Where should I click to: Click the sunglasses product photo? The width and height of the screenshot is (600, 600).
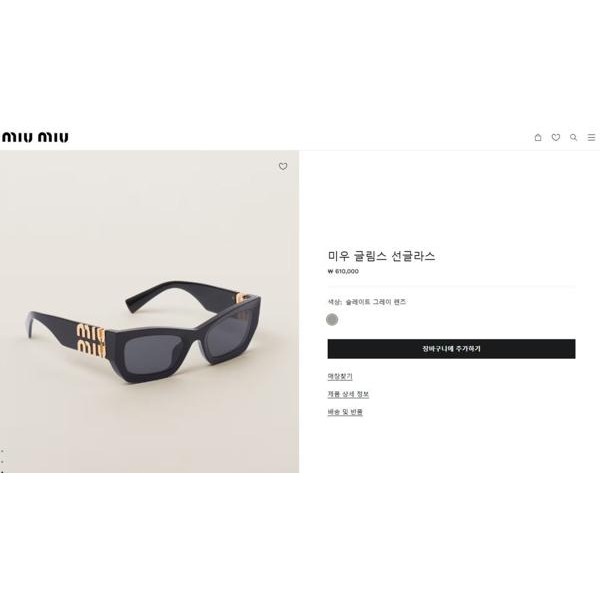point(149,311)
